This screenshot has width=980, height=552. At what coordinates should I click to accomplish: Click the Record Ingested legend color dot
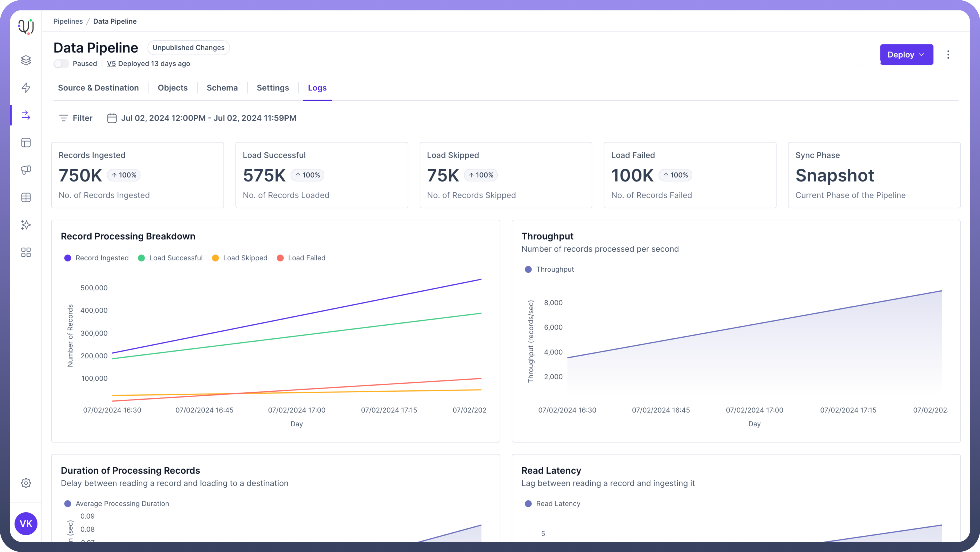click(68, 258)
